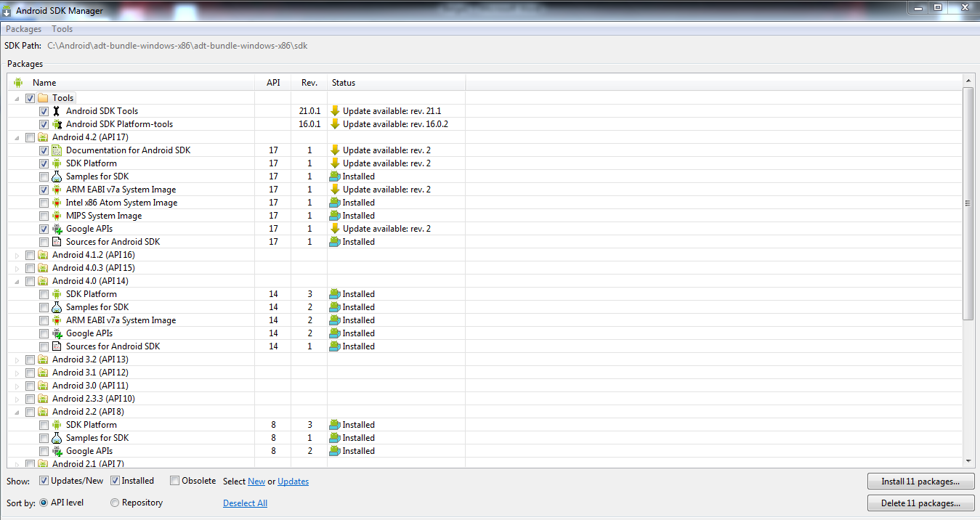The height and width of the screenshot is (520, 980).
Task: Click the Intel x86 Atom System Image icon
Action: [57, 203]
